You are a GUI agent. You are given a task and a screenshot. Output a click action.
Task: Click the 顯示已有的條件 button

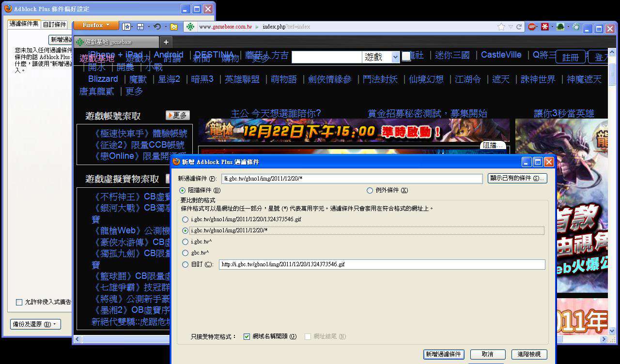517,178
